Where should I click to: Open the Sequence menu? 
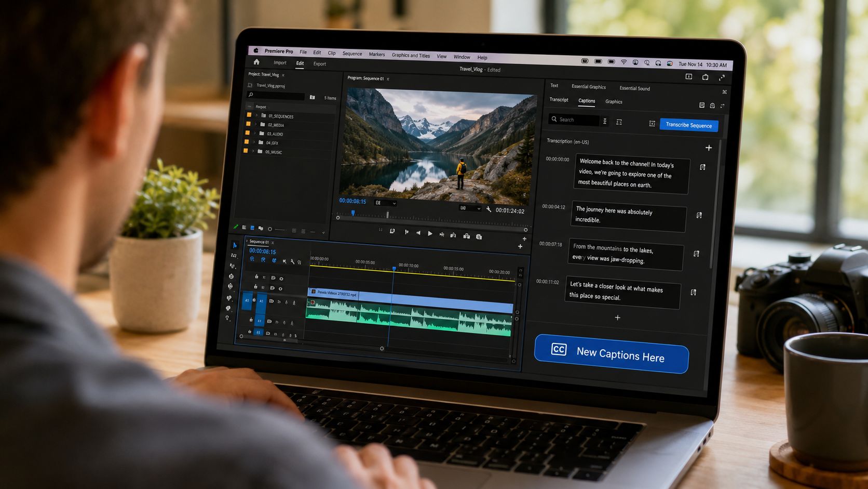352,54
